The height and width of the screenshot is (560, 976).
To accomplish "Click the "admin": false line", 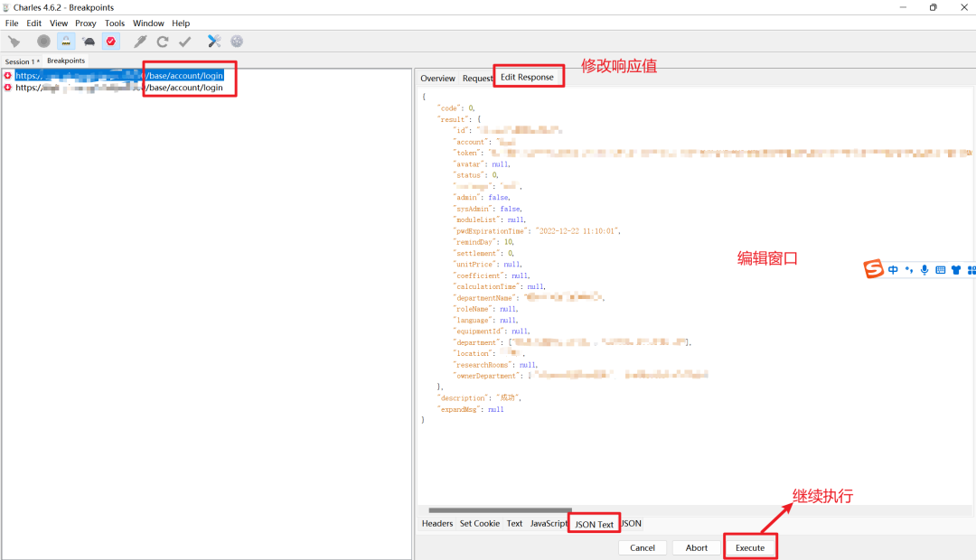I will [x=482, y=197].
